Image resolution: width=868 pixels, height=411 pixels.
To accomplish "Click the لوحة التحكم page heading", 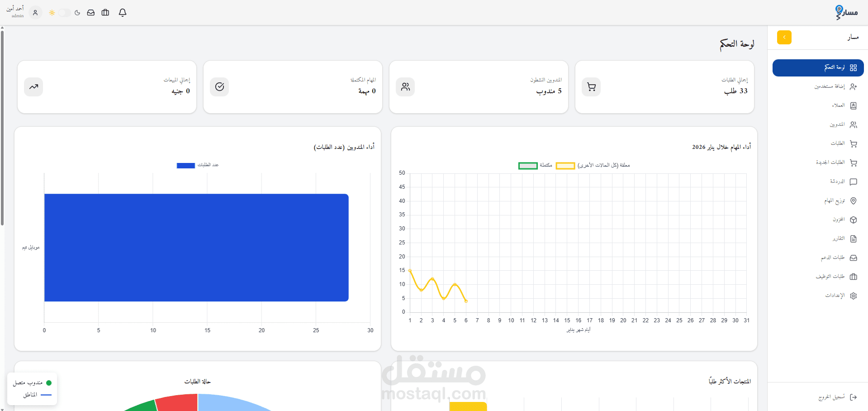I will tap(737, 43).
